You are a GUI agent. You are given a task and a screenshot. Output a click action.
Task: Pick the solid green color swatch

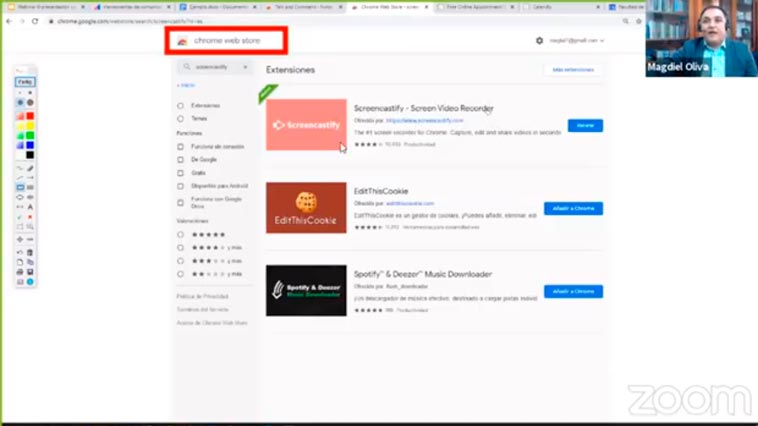[x=30, y=135]
